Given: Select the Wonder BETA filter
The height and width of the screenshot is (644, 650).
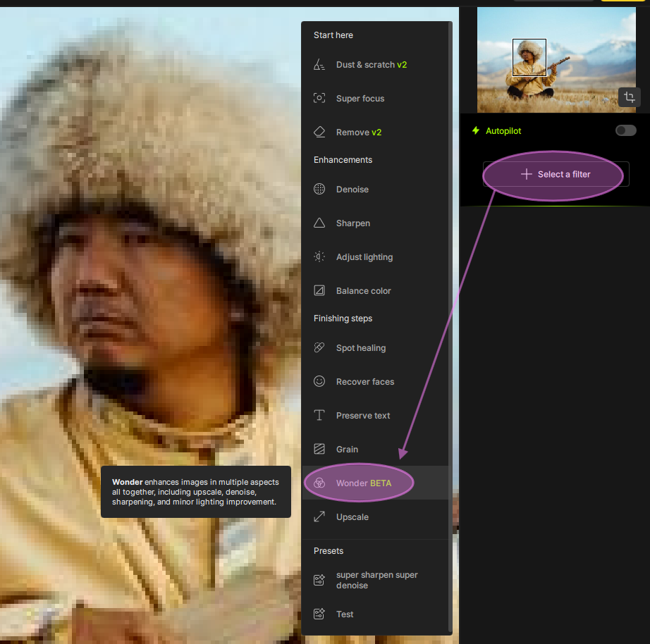Looking at the screenshot, I should [x=358, y=483].
